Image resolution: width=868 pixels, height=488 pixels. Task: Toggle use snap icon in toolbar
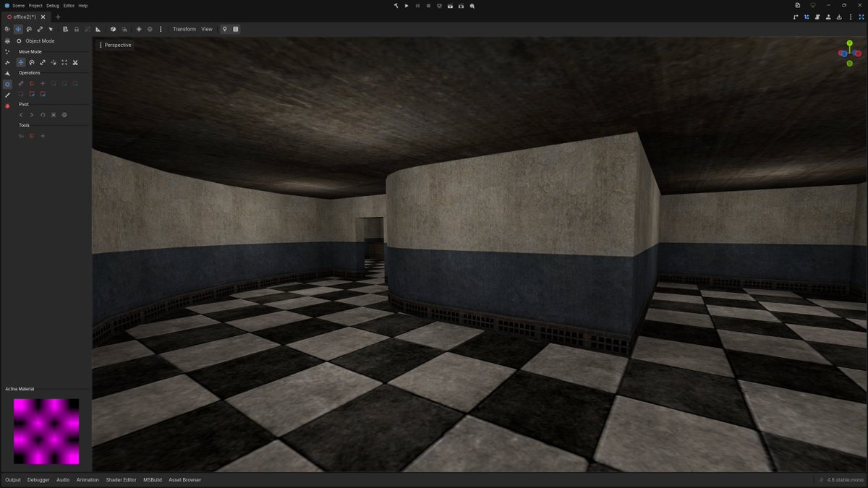point(124,29)
